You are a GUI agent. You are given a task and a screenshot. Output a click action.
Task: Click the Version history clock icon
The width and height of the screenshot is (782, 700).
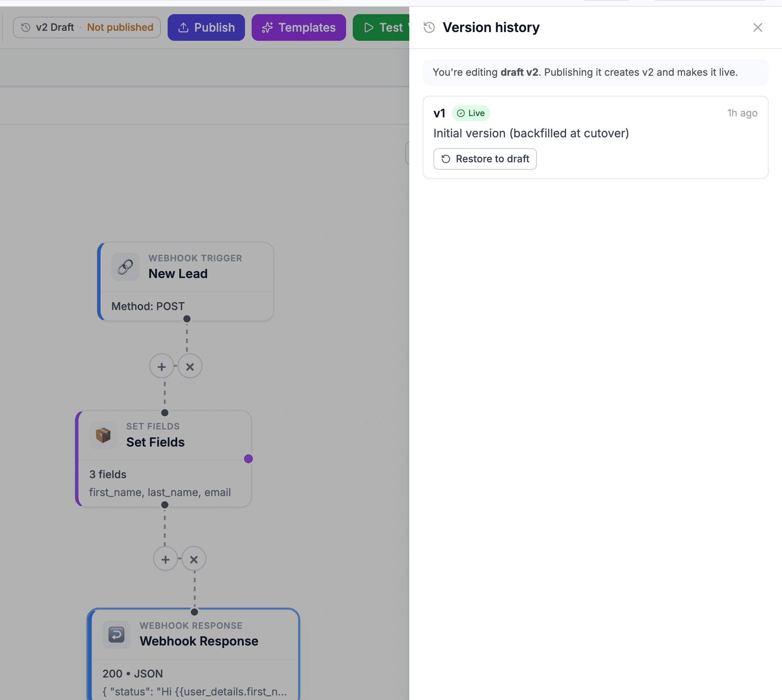tap(429, 27)
